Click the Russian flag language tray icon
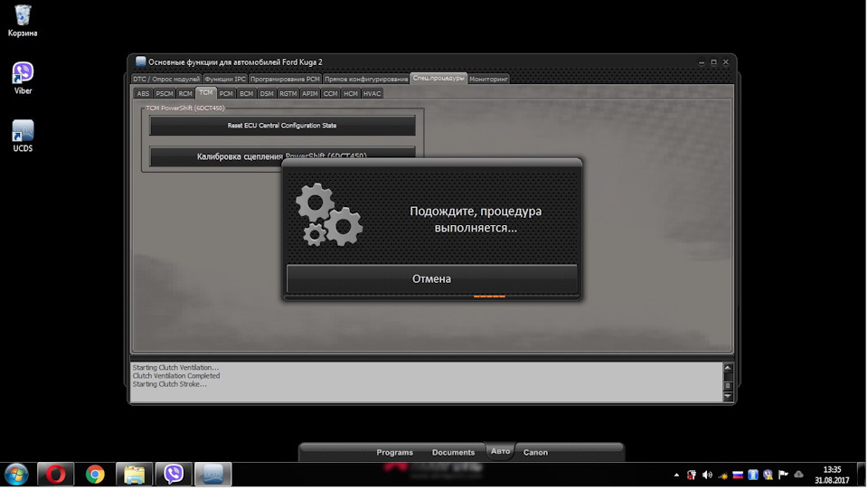Image resolution: width=868 pixels, height=490 pixels. click(x=738, y=475)
